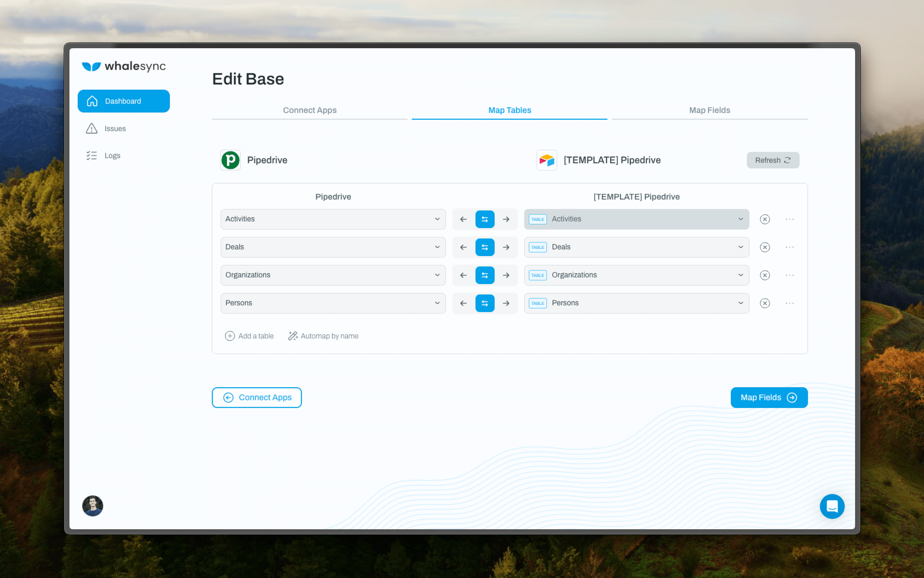Open the Pipedrive Deals table dropdown
The width and height of the screenshot is (924, 578).
[x=333, y=247]
